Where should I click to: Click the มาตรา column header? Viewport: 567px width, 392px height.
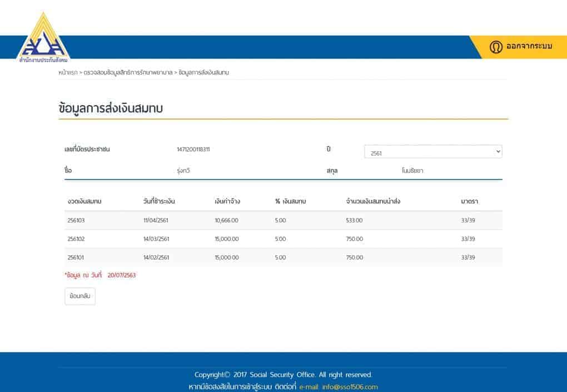(469, 201)
